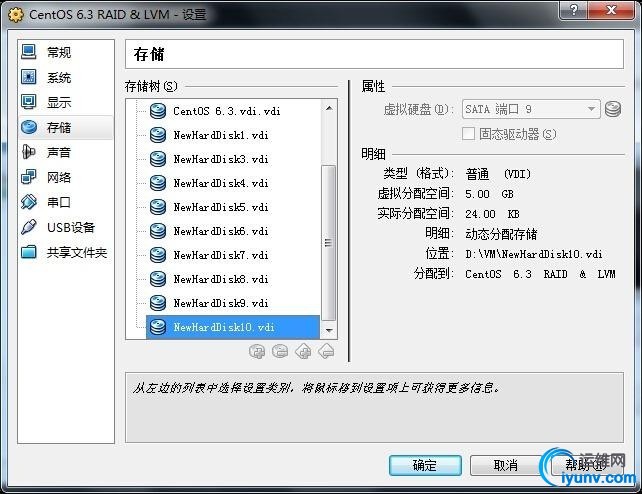Image resolution: width=642 pixels, height=494 pixels.
Task: Select NewHardDisk3.vdi in the storage tree
Action: 233,159
